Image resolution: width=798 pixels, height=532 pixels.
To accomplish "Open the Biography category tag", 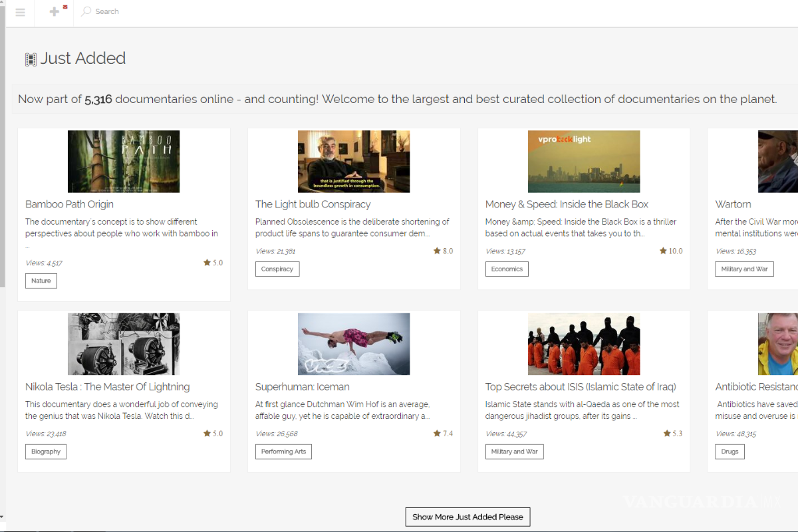I will 46,452.
